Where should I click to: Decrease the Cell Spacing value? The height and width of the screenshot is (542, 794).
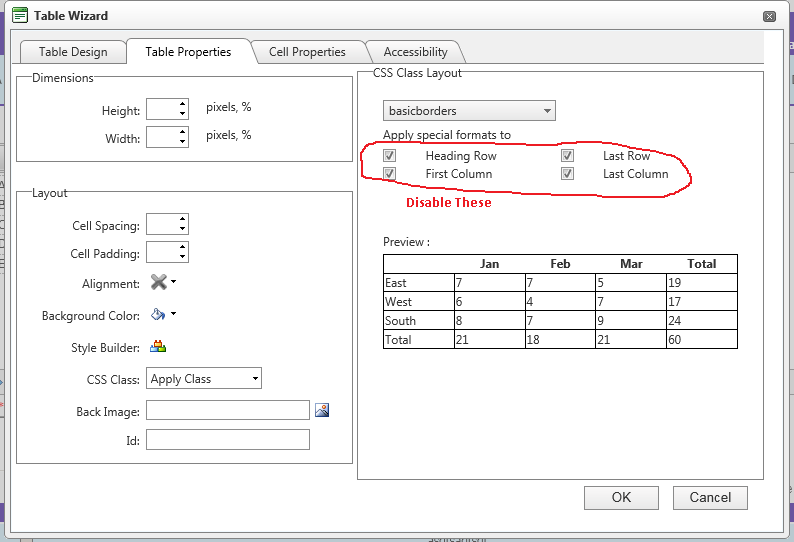pyautogui.click(x=182, y=228)
